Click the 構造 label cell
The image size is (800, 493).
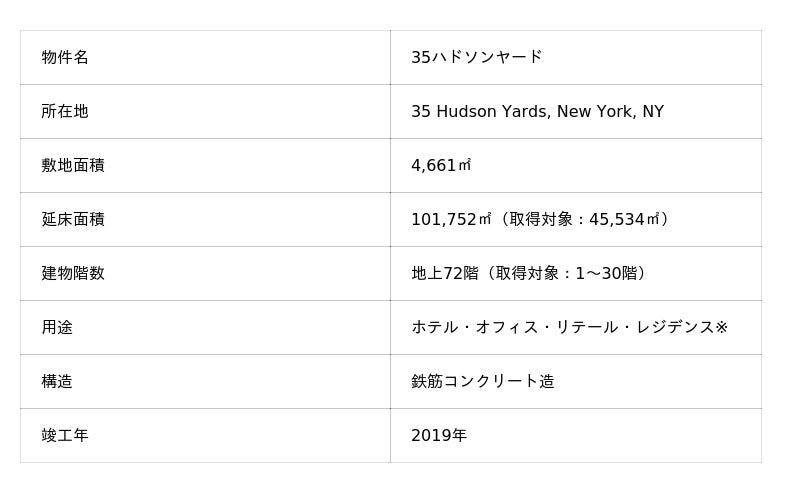[57, 381]
